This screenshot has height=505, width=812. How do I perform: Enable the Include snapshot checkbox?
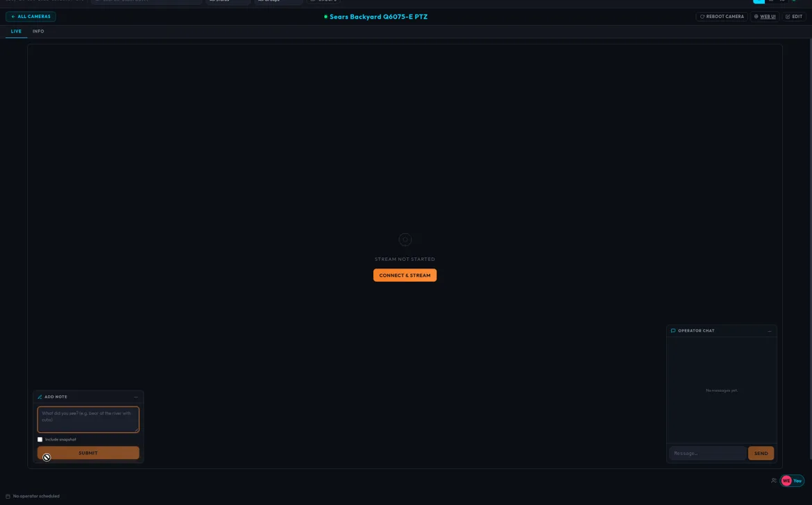click(x=40, y=439)
